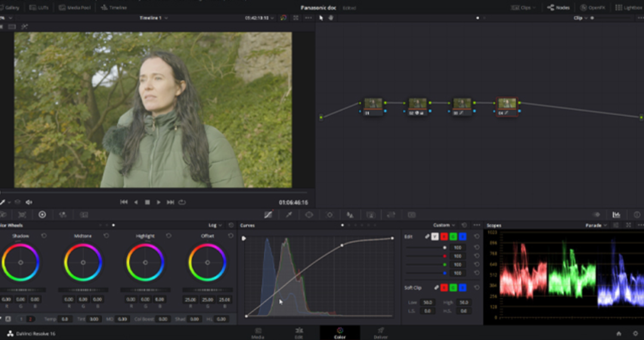Open the Power Window palette icon

point(309,214)
